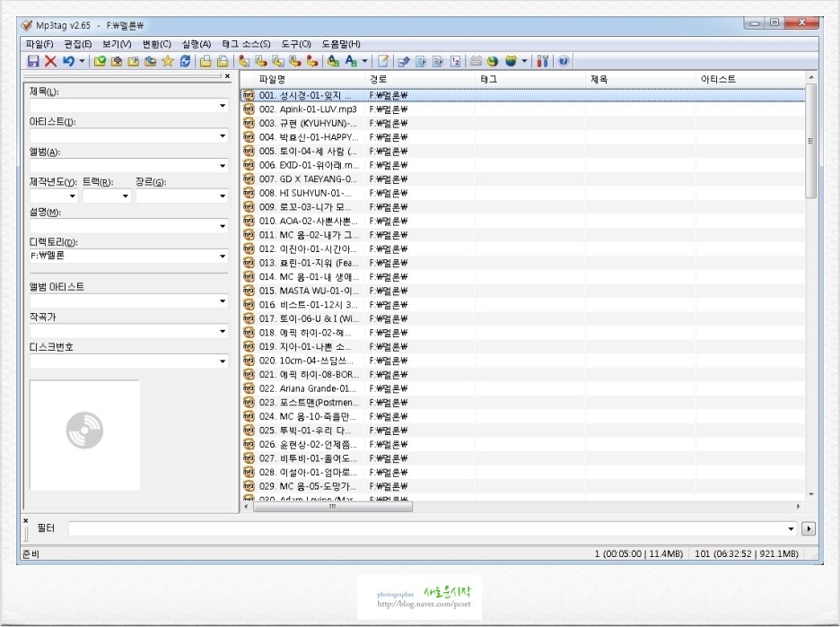Expand the 장르(G) dropdown

click(x=223, y=196)
